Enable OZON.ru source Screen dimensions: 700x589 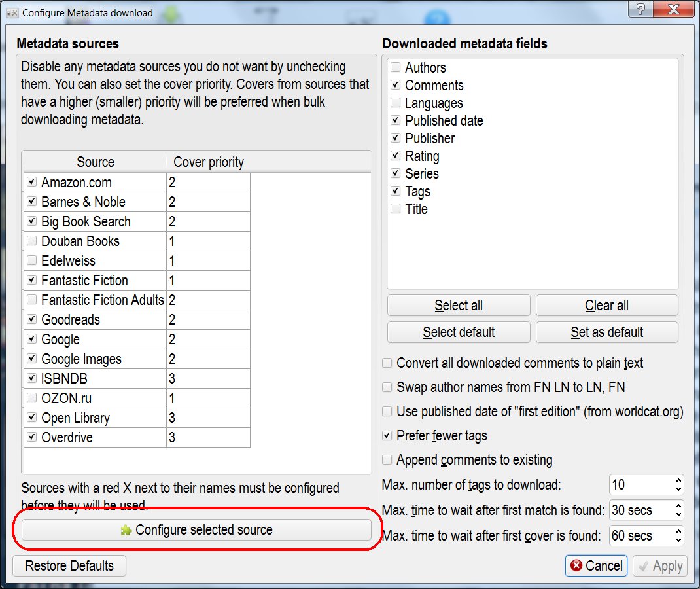[31, 398]
